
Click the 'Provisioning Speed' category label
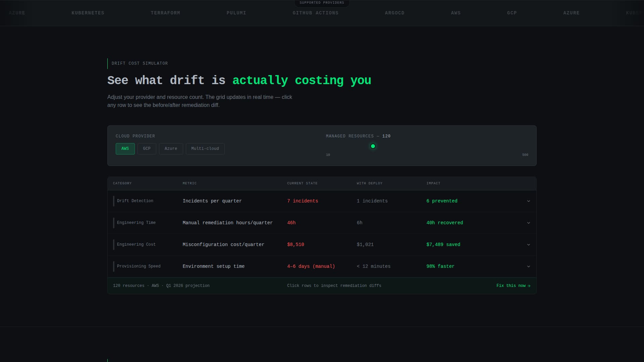click(x=139, y=266)
